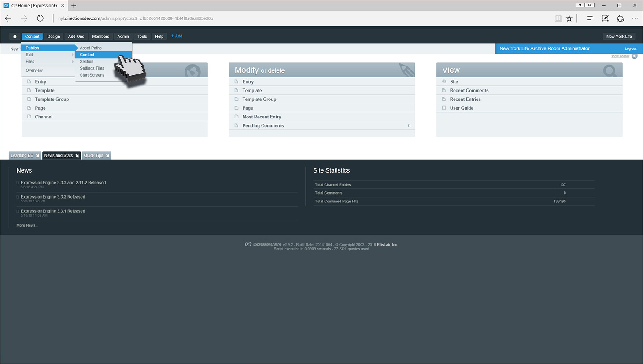Click the Log-out link

tap(630, 49)
